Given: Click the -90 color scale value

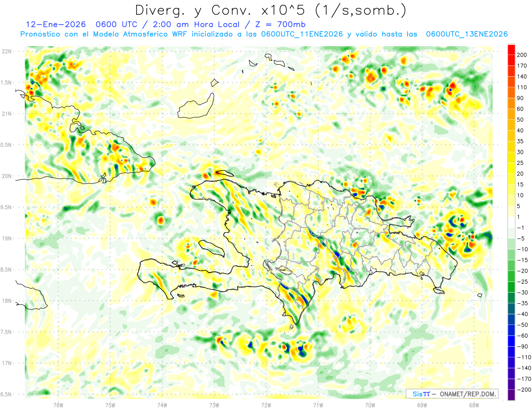Looking at the screenshot, I should [523, 346].
